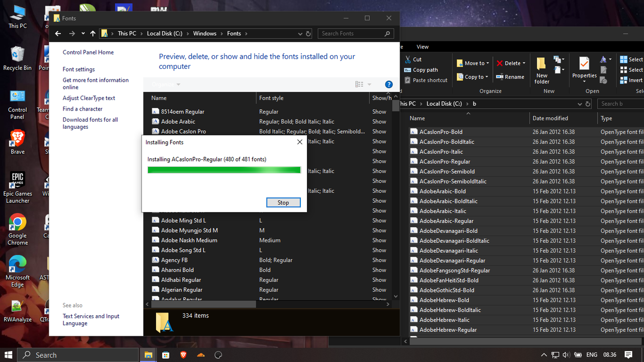Viewport: 644px width, 362px height.
Task: Open Find a character link
Action: coord(83,109)
